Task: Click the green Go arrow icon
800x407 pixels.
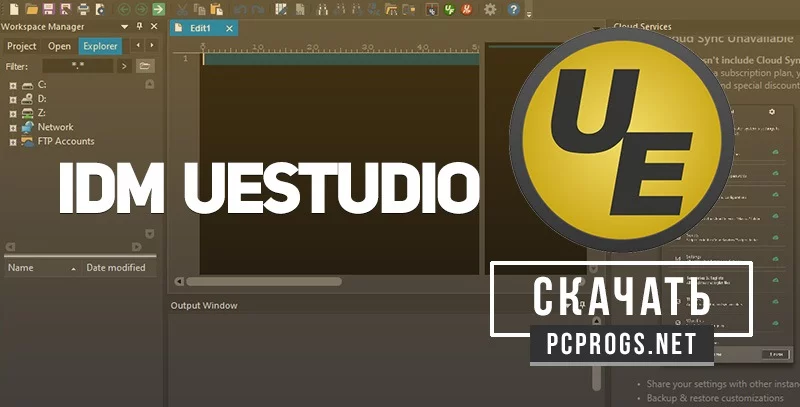Action: 159,9
